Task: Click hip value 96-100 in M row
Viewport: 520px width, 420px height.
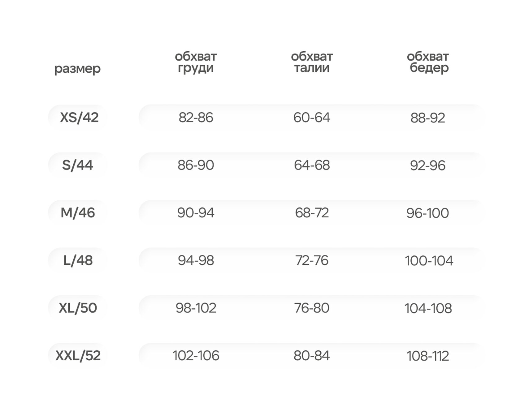Action: pyautogui.click(x=427, y=213)
